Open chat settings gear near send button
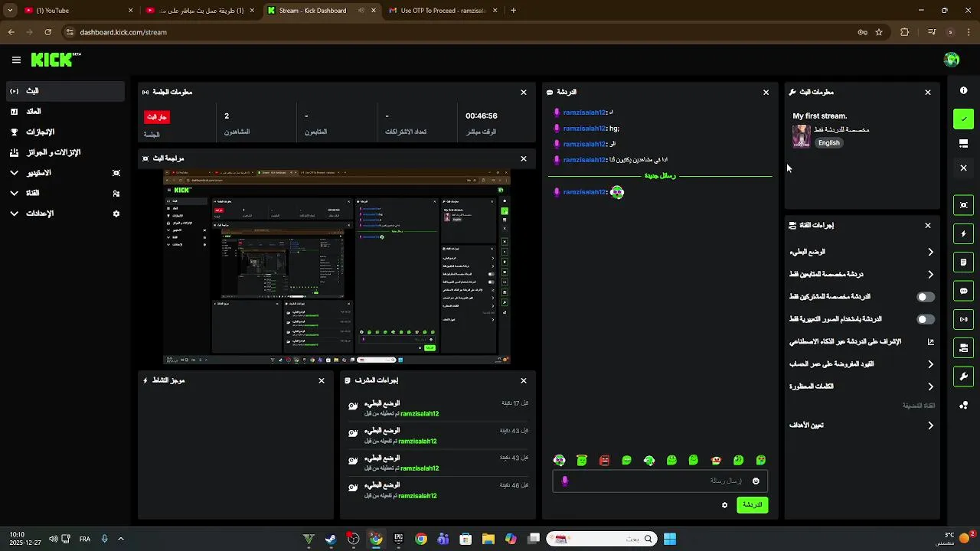980x551 pixels. [724, 505]
